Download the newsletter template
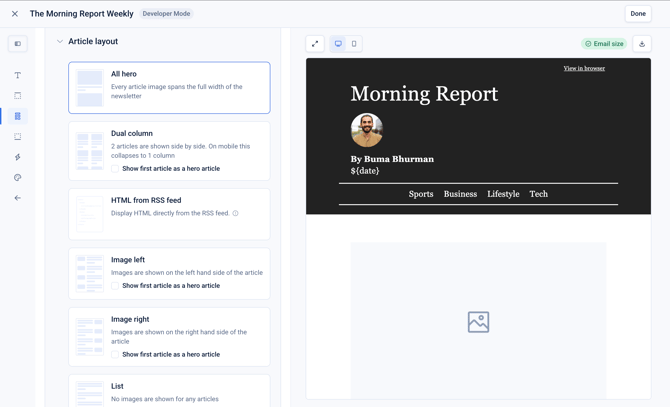 pyautogui.click(x=642, y=44)
